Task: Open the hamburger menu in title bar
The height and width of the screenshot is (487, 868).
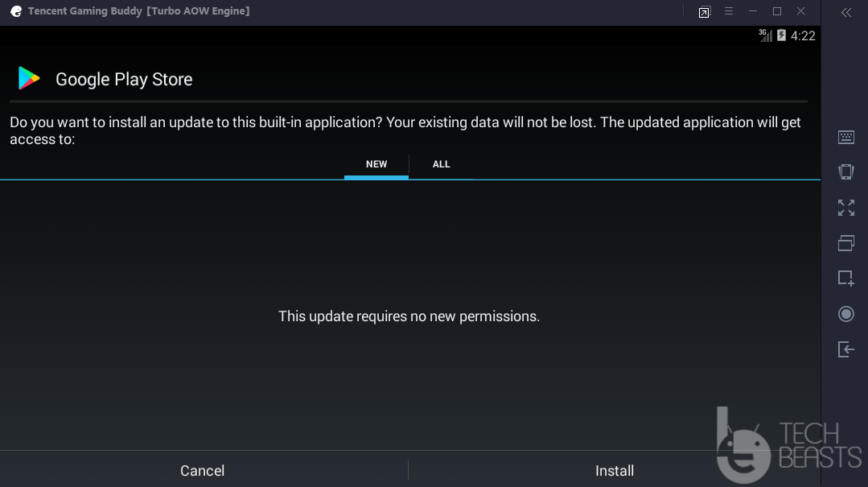Action: (x=729, y=11)
